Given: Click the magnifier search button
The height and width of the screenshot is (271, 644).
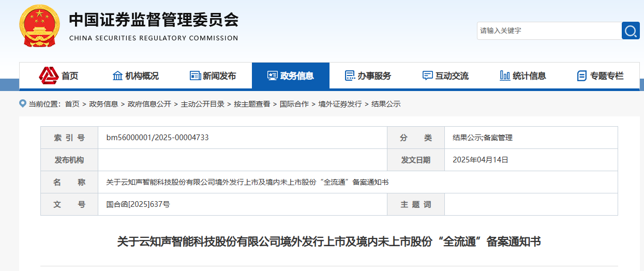Looking at the screenshot, I should [631, 31].
